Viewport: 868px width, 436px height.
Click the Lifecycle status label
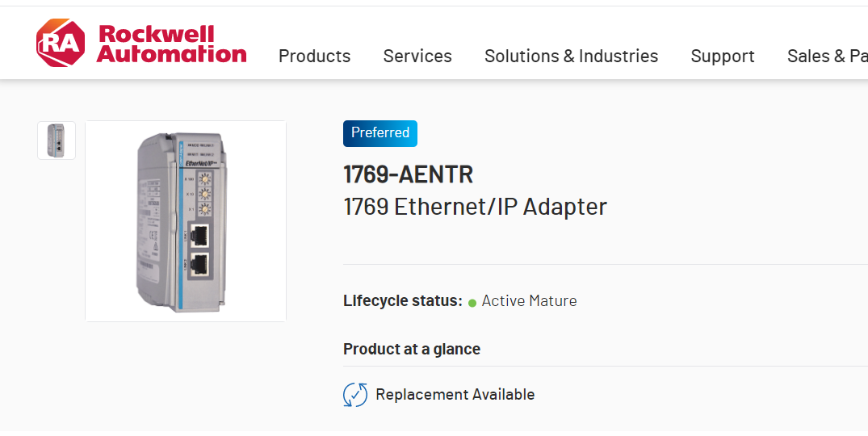tap(402, 301)
